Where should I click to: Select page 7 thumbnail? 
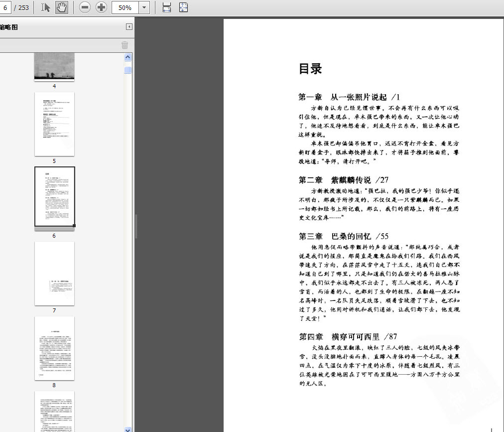54,274
